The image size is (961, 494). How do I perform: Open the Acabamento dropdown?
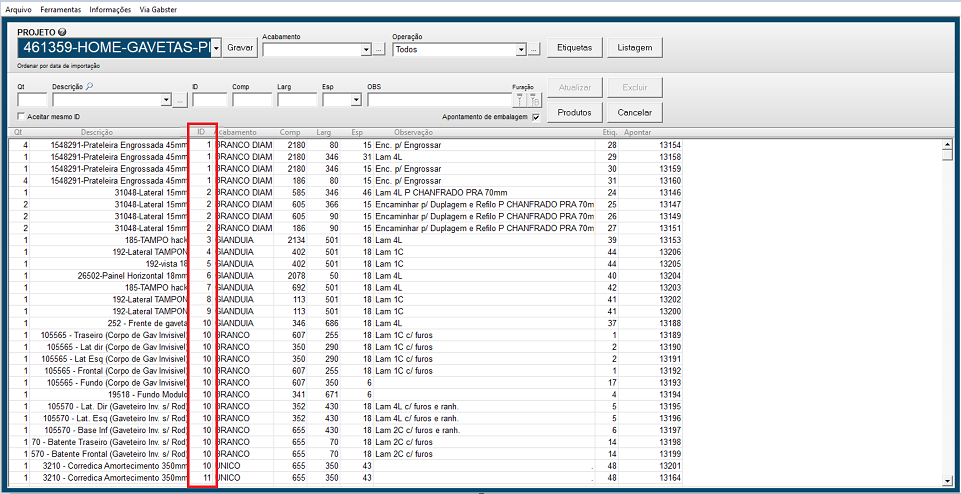tap(367, 50)
